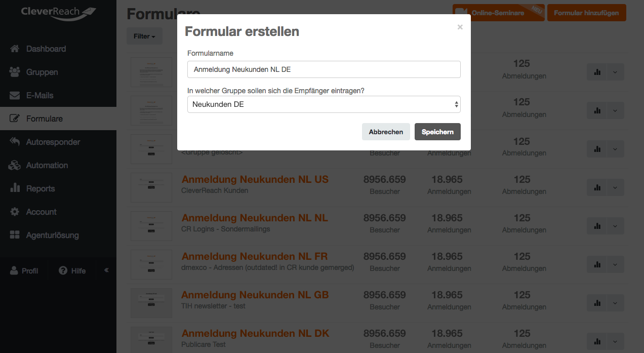This screenshot has width=644, height=353.
Task: Click the CleverReach logo
Action: (58, 13)
